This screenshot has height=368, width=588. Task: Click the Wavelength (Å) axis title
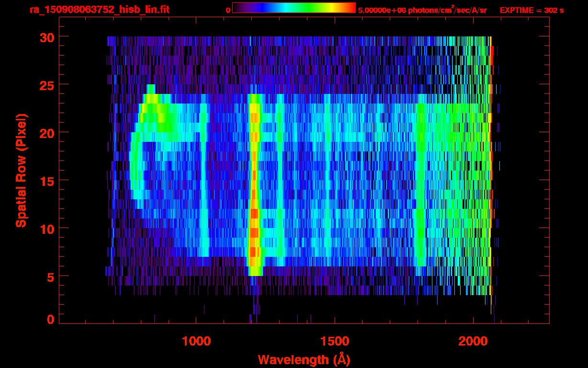303,359
